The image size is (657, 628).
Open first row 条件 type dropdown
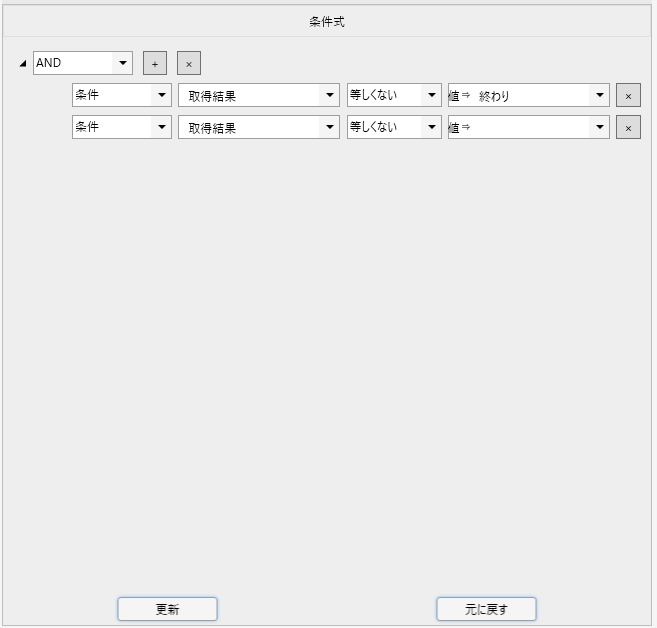click(162, 96)
